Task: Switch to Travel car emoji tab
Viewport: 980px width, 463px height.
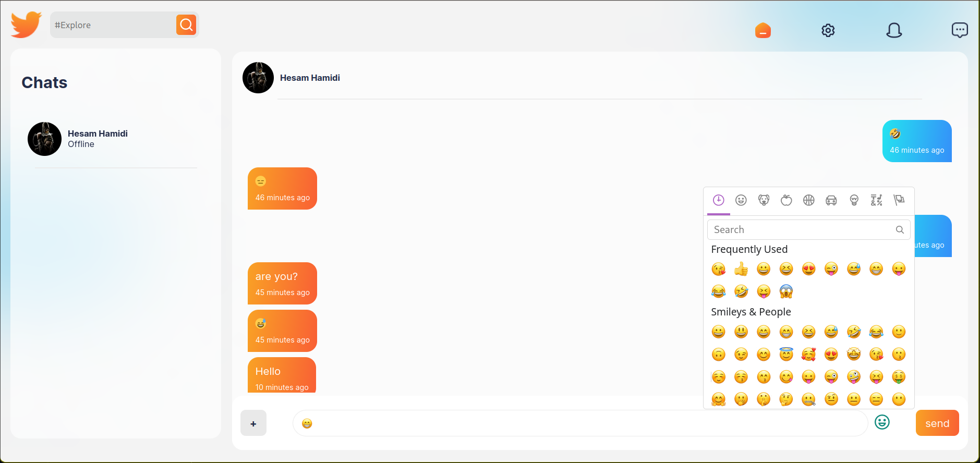Action: (831, 200)
